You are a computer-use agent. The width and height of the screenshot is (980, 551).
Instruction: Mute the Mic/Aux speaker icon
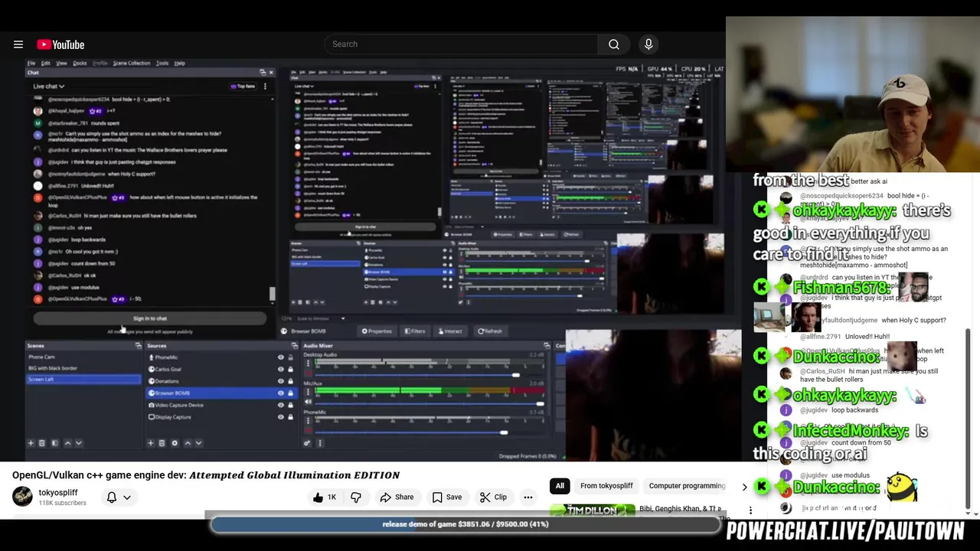click(x=308, y=403)
